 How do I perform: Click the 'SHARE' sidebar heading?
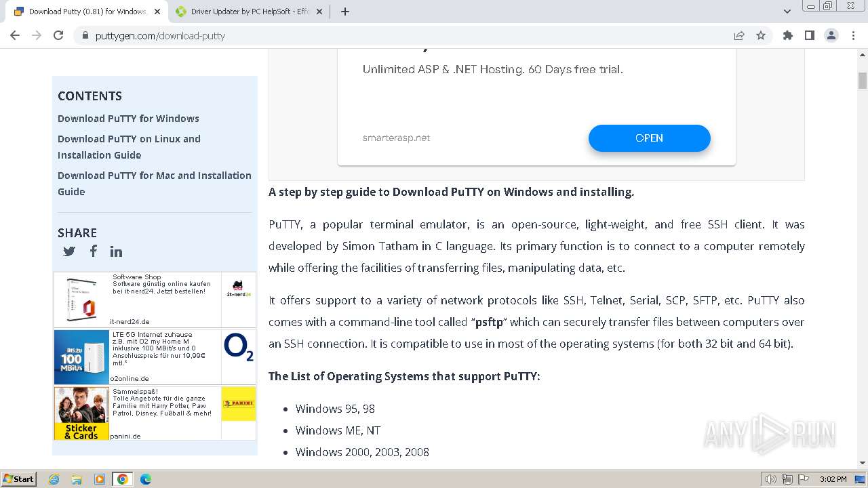click(77, 232)
